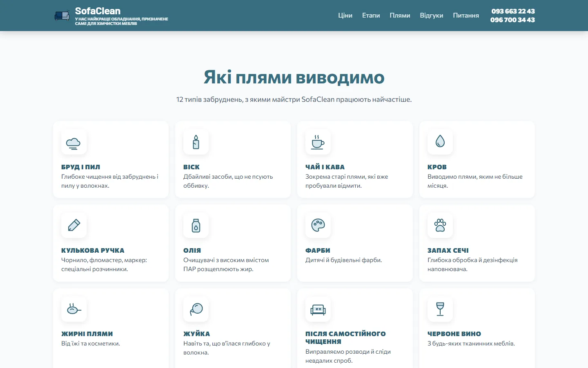Click the БРУД І ПИЛ card title

tap(80, 167)
